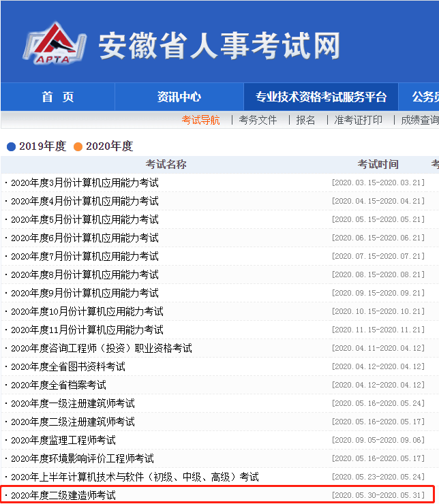
Task: Open 2020年度10月份计算机应用能力考试 link
Action: point(87,311)
